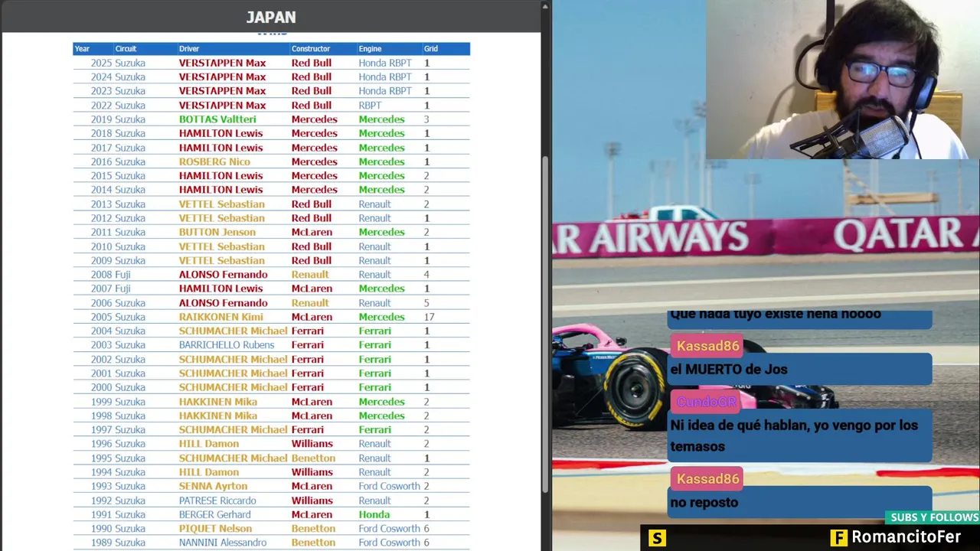Select the streamer webcam thumbnail
This screenshot has height=551, width=980.
(842, 80)
